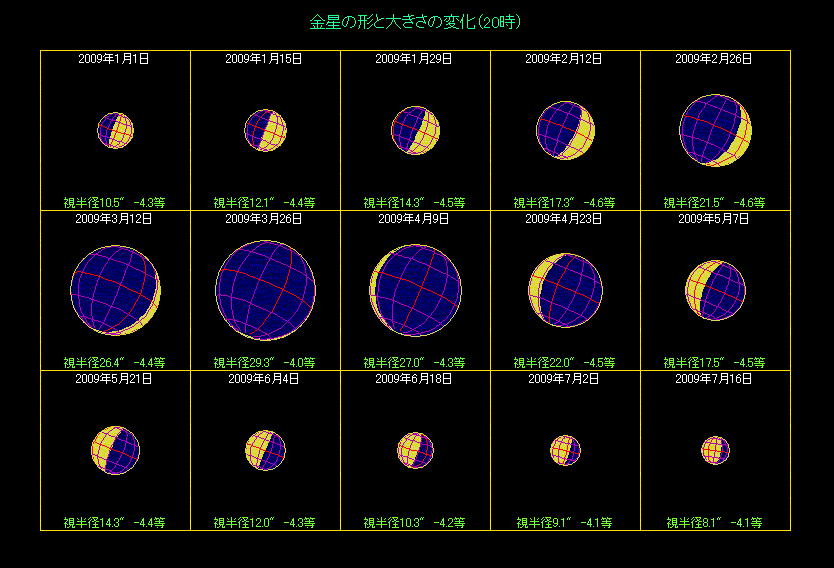Click the Venus disc for 2009年5月21日
Viewport: 834px width, 568px height.
point(115,449)
